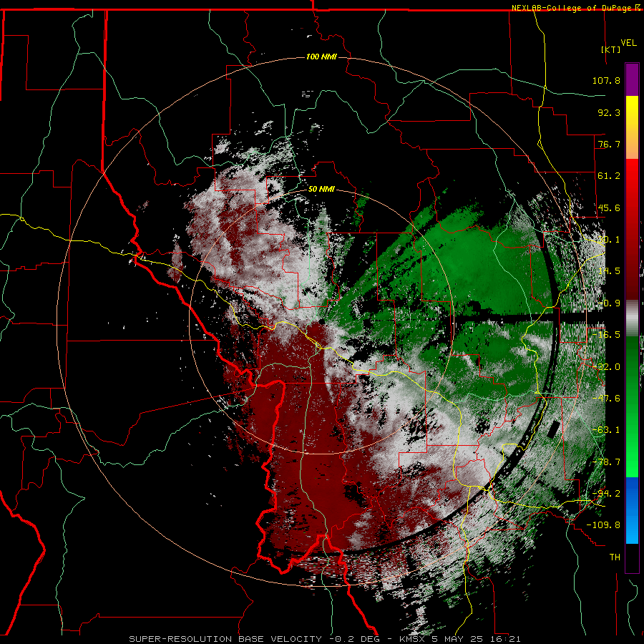
Task: Click the [KT] units label
Action: point(611,49)
